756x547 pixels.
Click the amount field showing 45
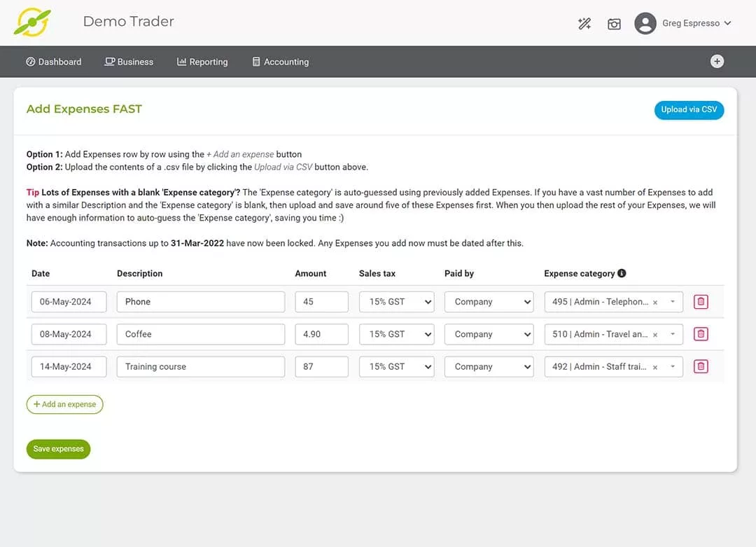point(321,302)
